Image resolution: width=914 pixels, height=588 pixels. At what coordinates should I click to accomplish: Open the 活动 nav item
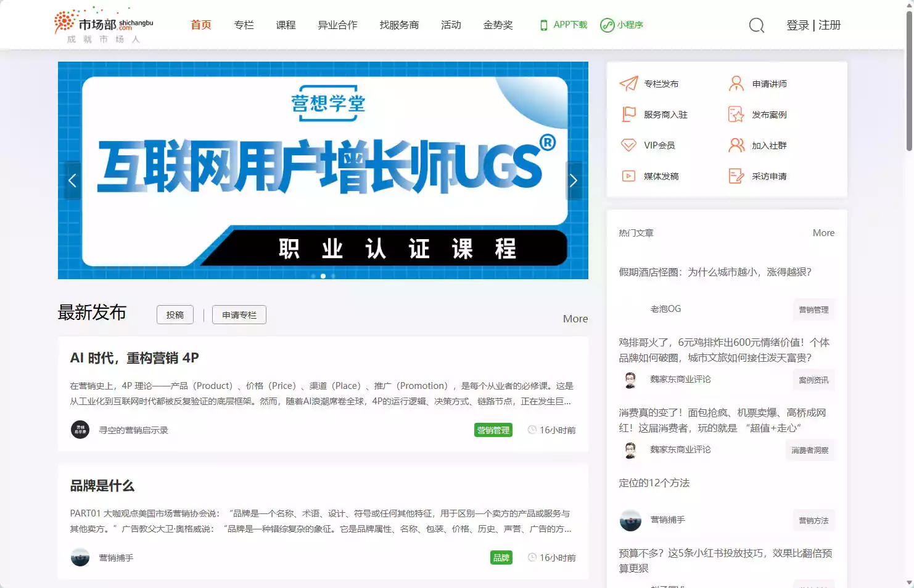pos(451,25)
